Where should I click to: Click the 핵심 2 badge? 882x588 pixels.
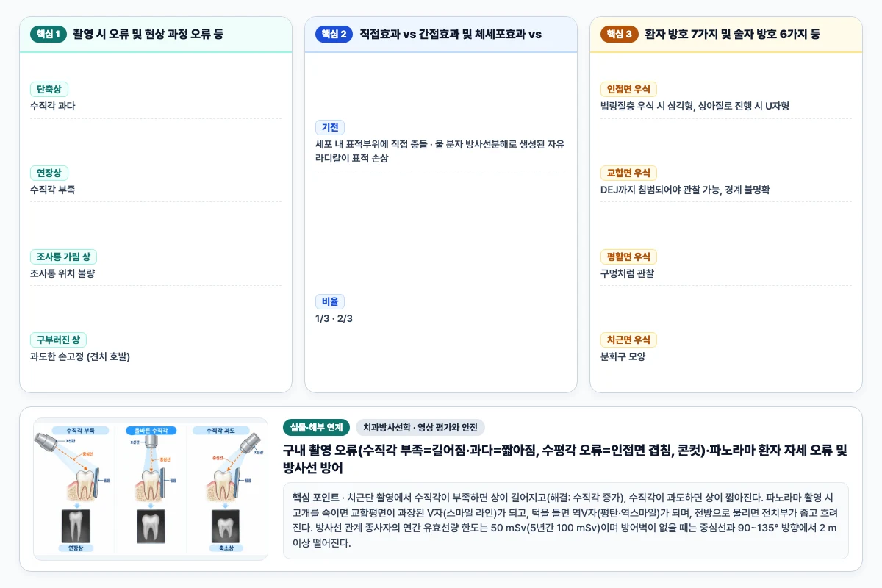(x=334, y=34)
